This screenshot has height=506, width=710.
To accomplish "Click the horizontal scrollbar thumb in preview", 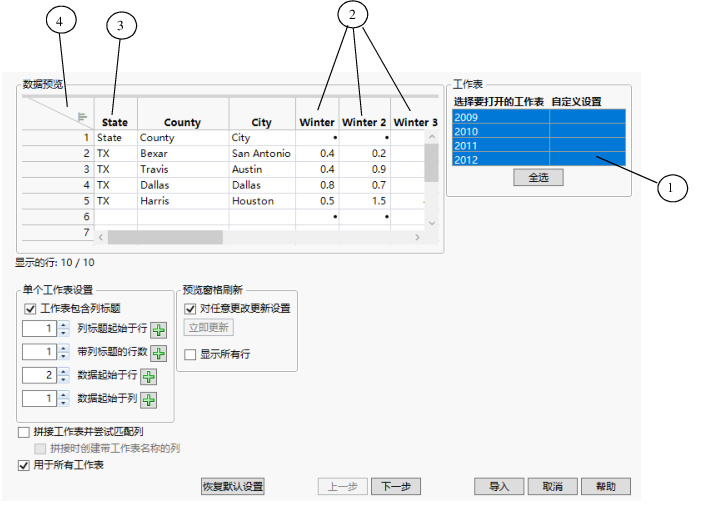I will (x=165, y=237).
